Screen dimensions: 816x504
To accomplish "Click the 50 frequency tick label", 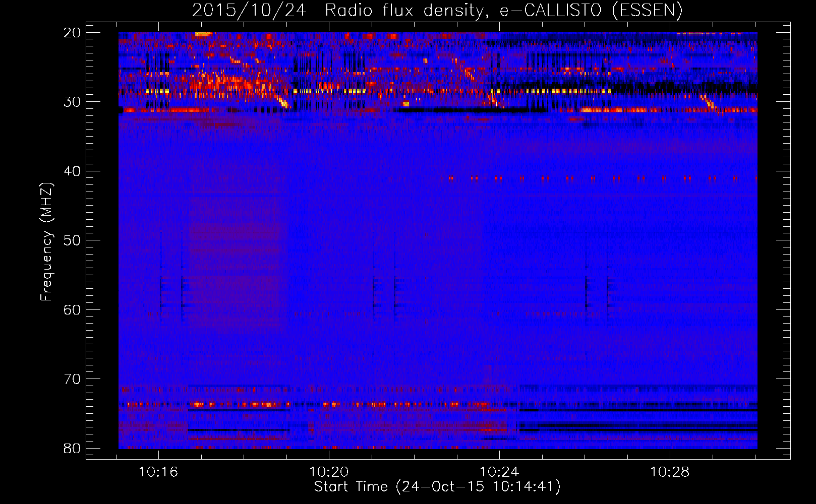I will pos(72,240).
